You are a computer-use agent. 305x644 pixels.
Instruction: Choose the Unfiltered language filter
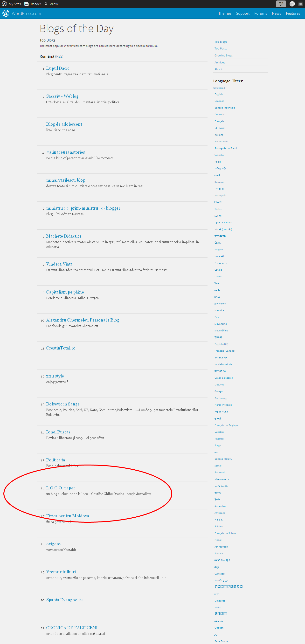pos(219,88)
